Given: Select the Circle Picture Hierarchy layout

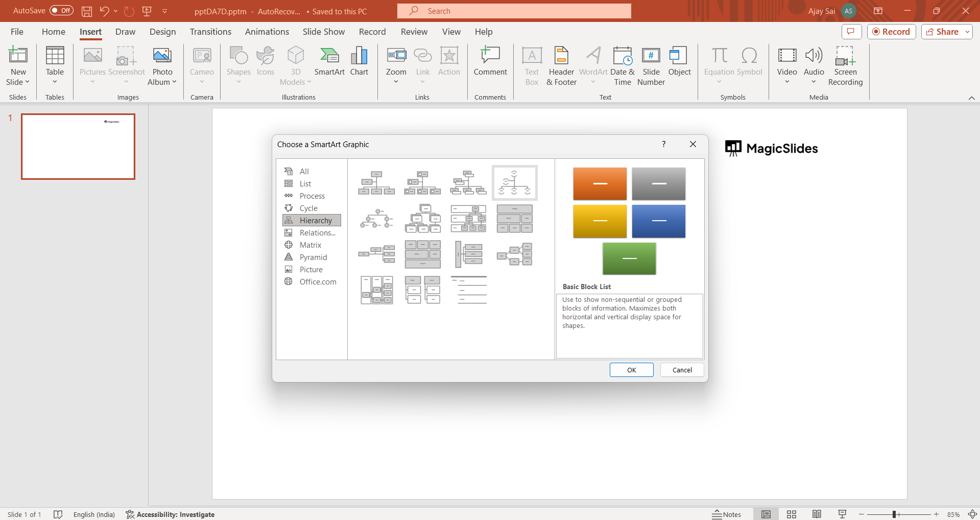Looking at the screenshot, I should (x=376, y=219).
